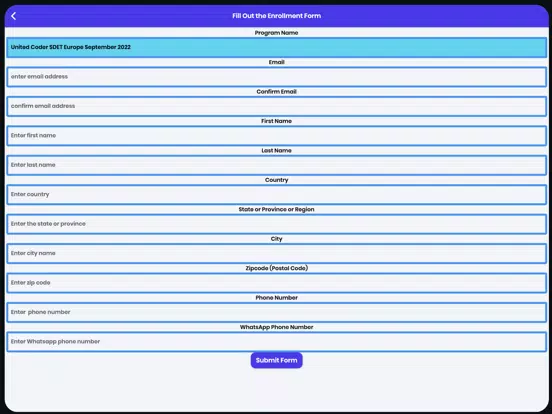Submit the enrollment form
The image size is (552, 414).
pyautogui.click(x=276, y=360)
